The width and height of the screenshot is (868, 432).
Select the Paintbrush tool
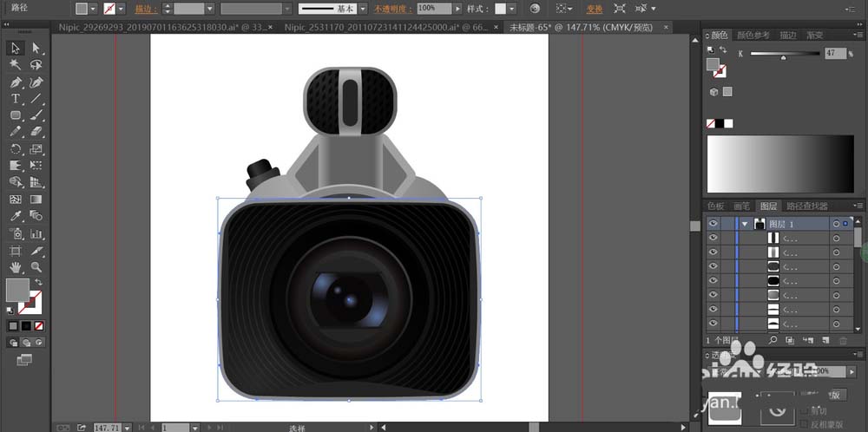pyautogui.click(x=36, y=115)
